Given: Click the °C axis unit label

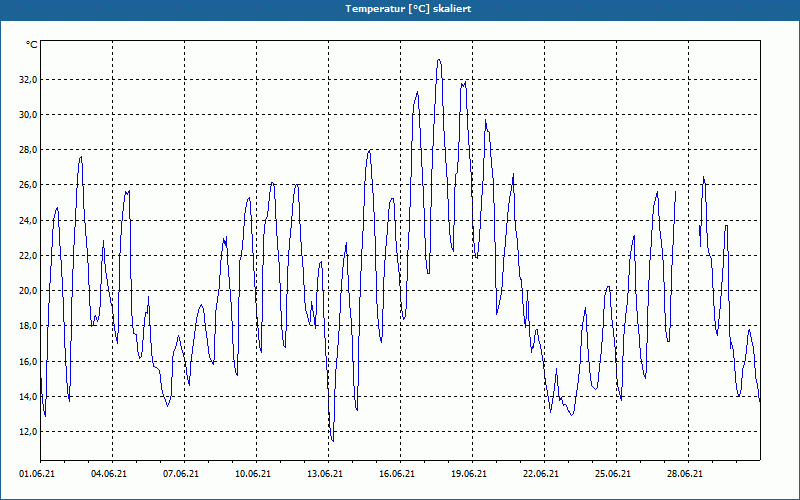Looking at the screenshot, I should click(x=32, y=45).
